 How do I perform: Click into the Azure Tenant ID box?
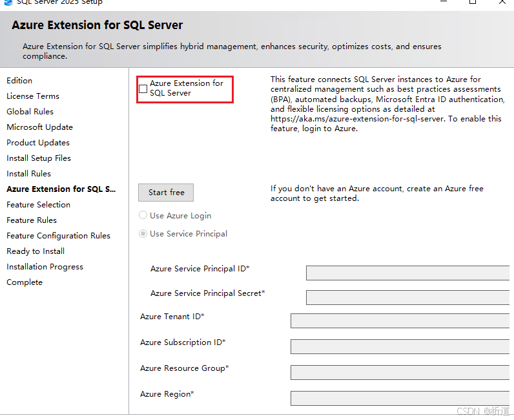[400, 321]
